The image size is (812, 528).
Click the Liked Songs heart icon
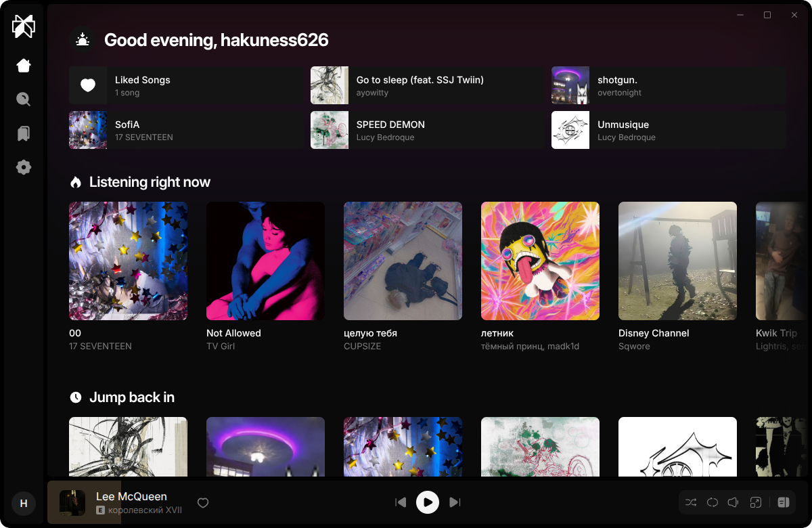pos(88,85)
